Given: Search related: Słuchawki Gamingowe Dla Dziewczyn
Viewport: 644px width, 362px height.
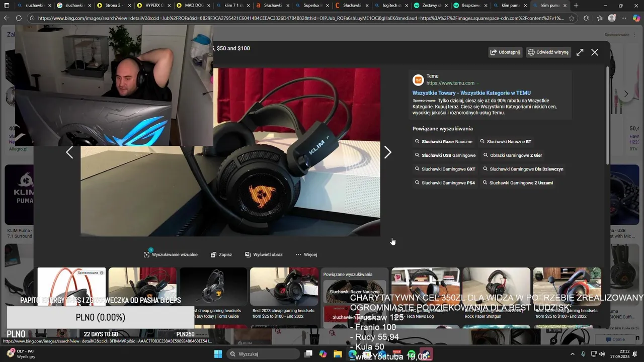Looking at the screenshot, I should [523, 169].
